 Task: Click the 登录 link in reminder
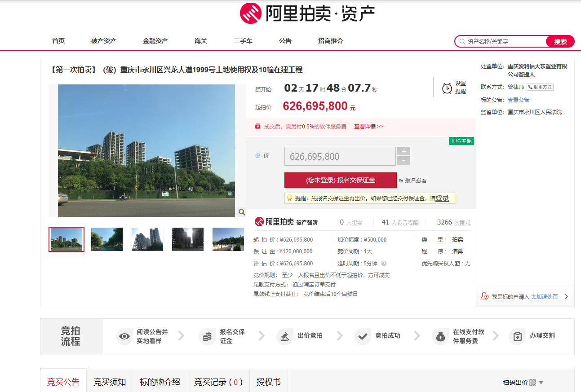click(442, 198)
